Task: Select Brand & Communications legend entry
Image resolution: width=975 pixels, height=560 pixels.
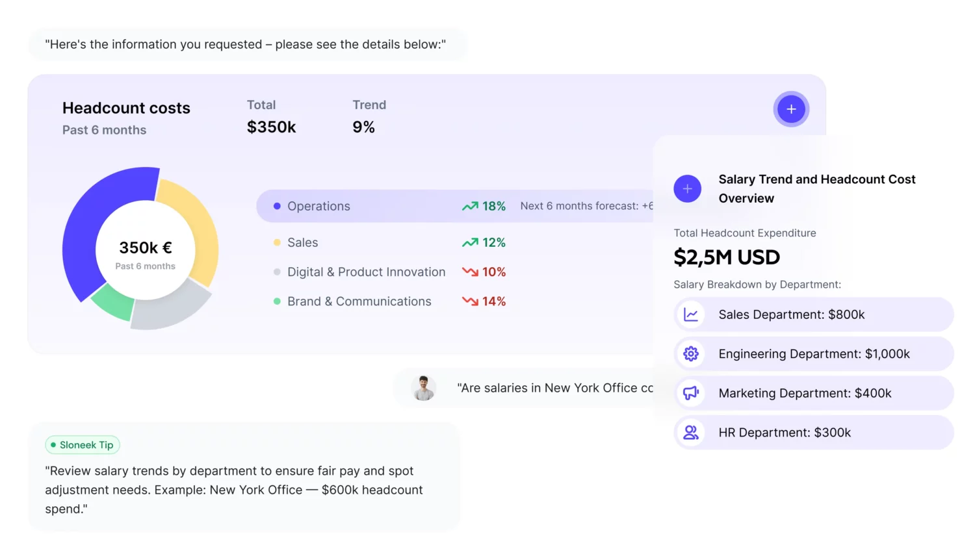Action: tap(359, 301)
